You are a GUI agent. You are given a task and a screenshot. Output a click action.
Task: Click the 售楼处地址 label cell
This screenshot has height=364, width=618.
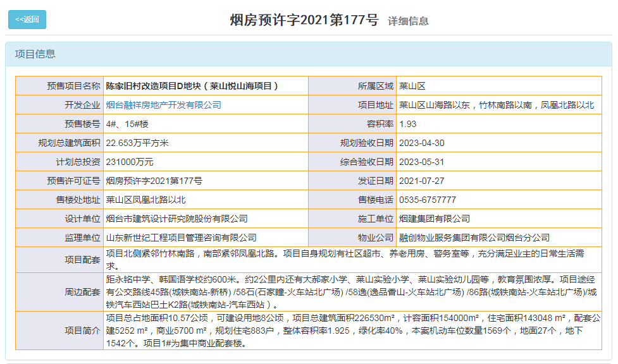tap(59, 199)
